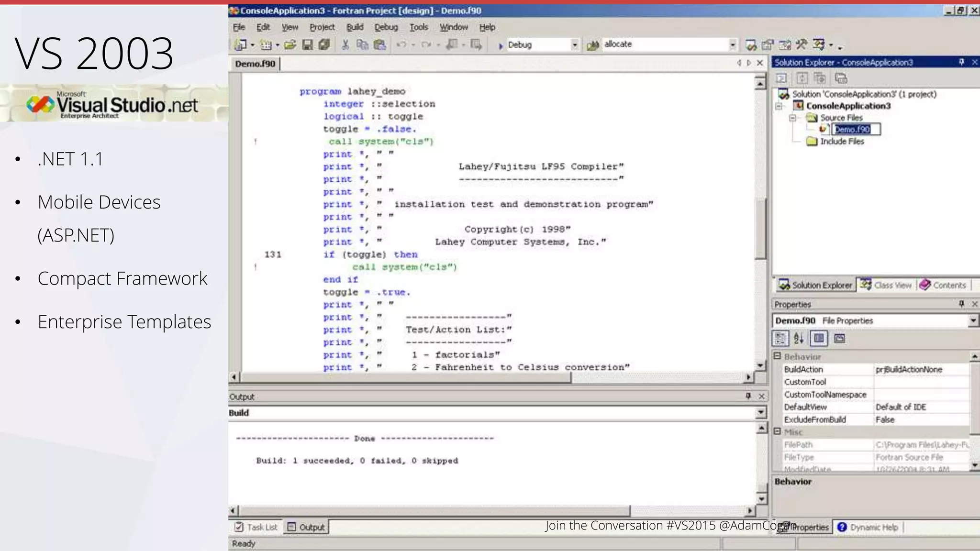Switch to the Dynamic Help tab

[868, 527]
